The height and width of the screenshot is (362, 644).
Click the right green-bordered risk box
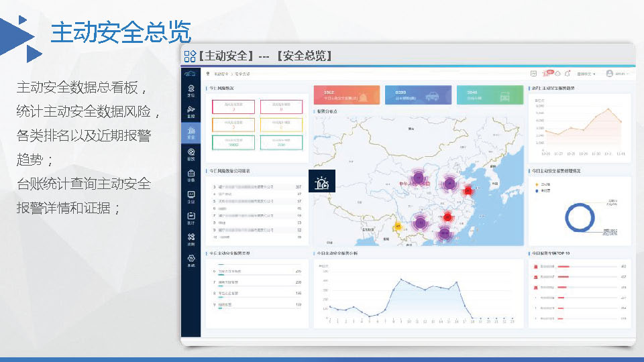[281, 142]
